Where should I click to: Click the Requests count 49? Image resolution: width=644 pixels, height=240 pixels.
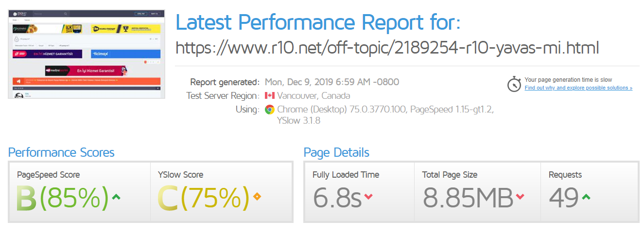[x=563, y=198]
